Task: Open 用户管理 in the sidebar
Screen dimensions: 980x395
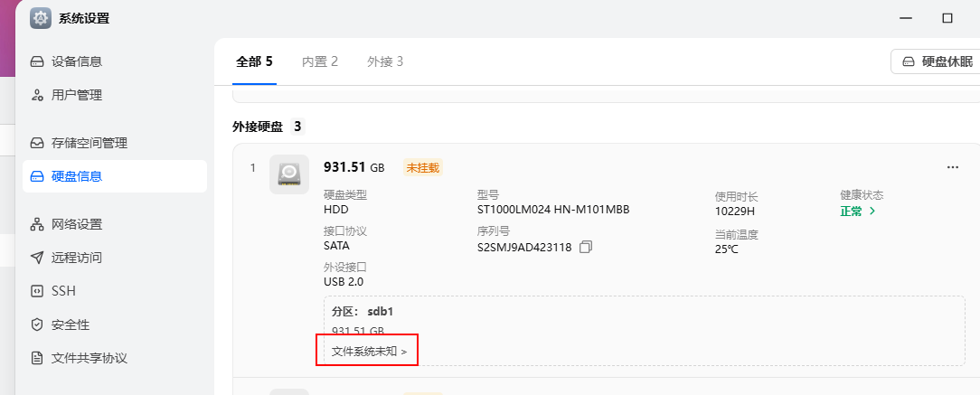Action: point(76,95)
